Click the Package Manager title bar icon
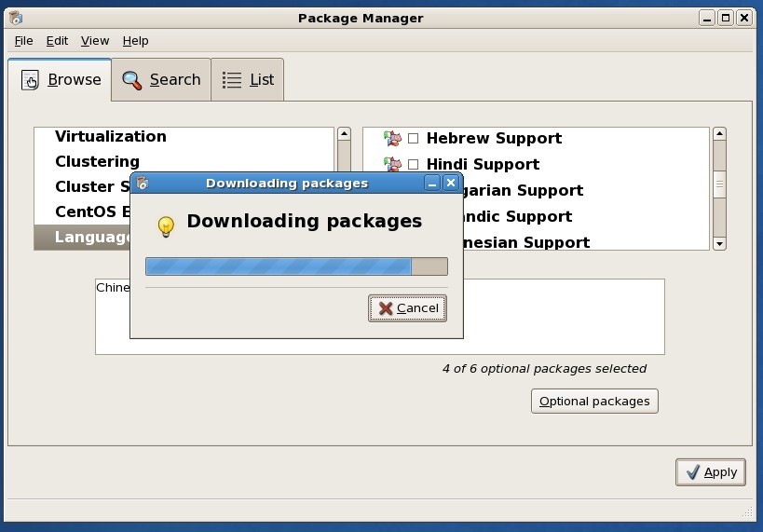This screenshot has height=532, width=763. [16, 18]
